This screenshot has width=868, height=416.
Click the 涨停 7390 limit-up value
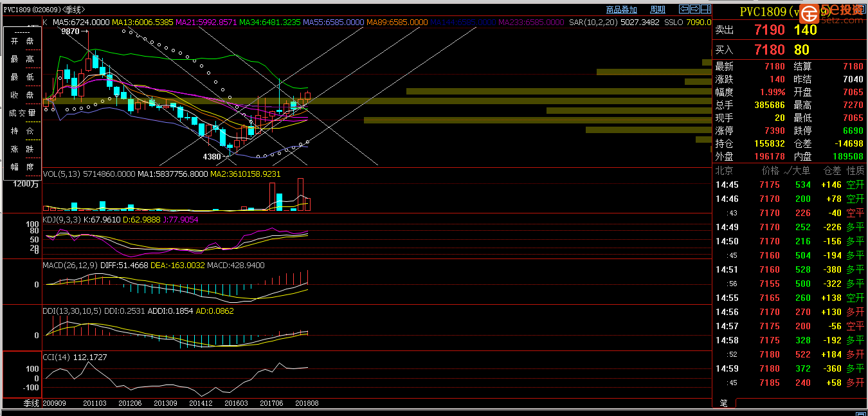tap(775, 131)
